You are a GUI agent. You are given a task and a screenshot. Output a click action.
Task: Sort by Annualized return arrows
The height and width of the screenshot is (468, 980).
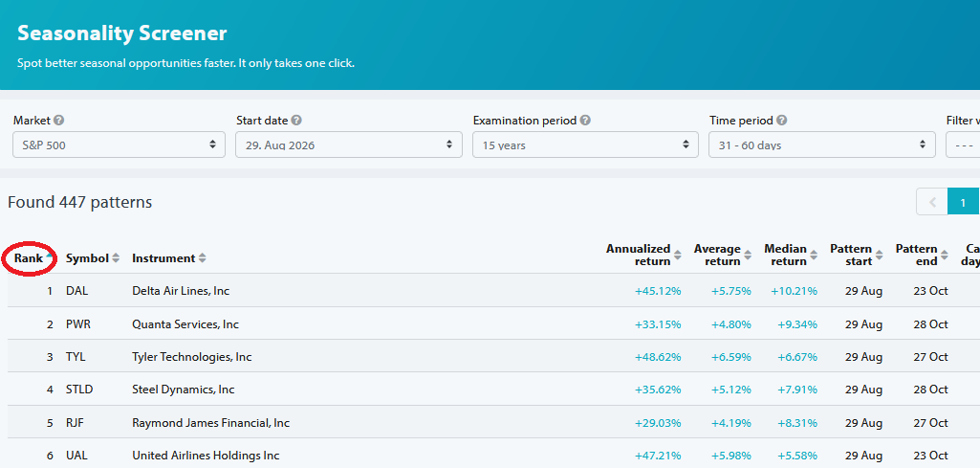pos(678,256)
